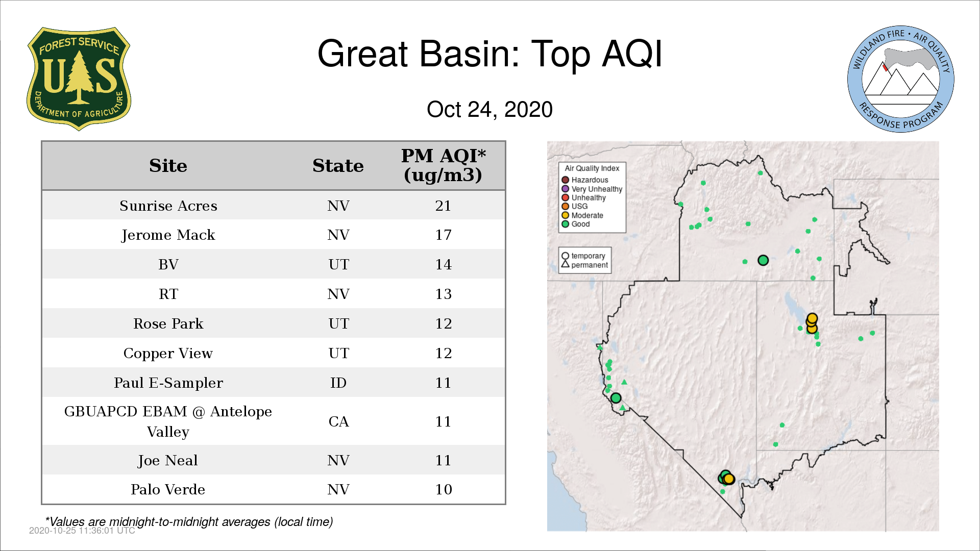Click the Paul E-Sampler site entry
Screen dimensions: 980x551
tap(168, 383)
